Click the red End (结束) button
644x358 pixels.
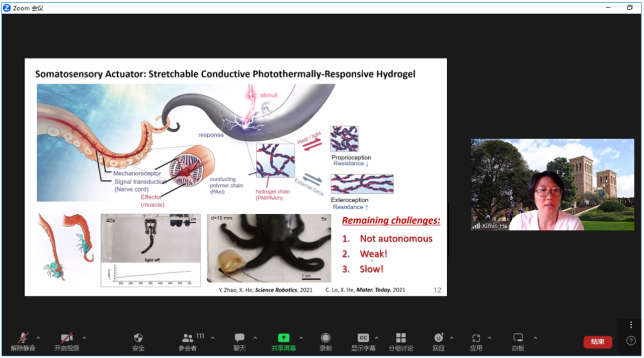(x=598, y=342)
